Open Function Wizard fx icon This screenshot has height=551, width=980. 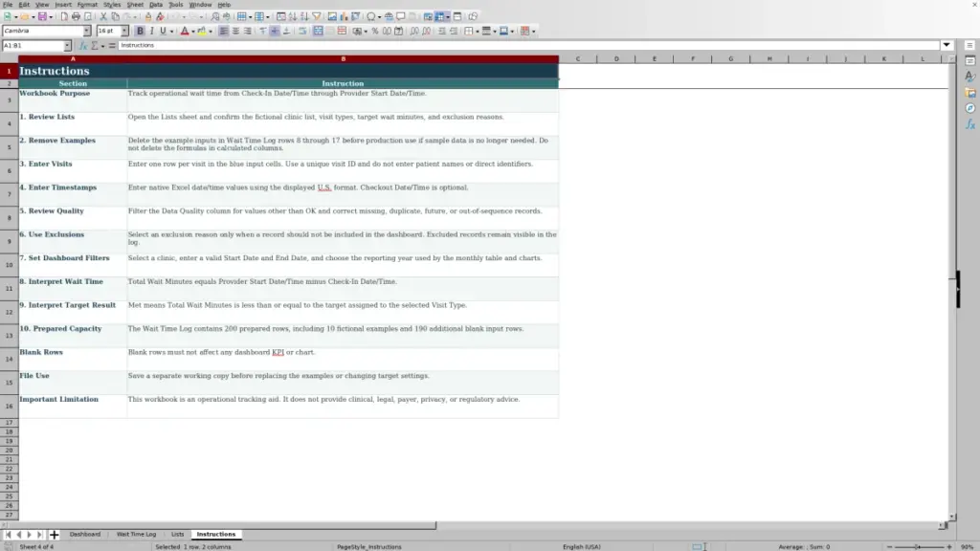(x=83, y=46)
